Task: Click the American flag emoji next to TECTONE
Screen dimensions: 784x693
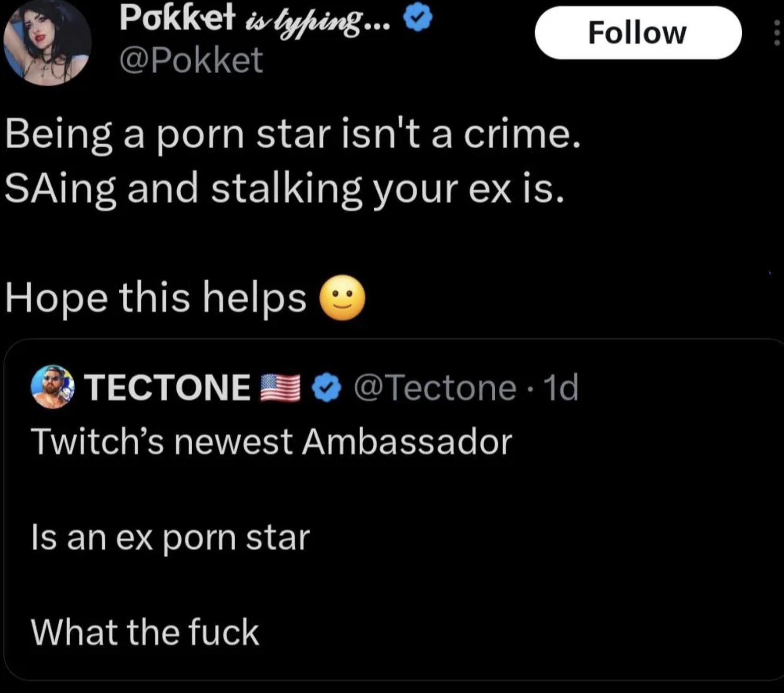Action: [x=280, y=387]
